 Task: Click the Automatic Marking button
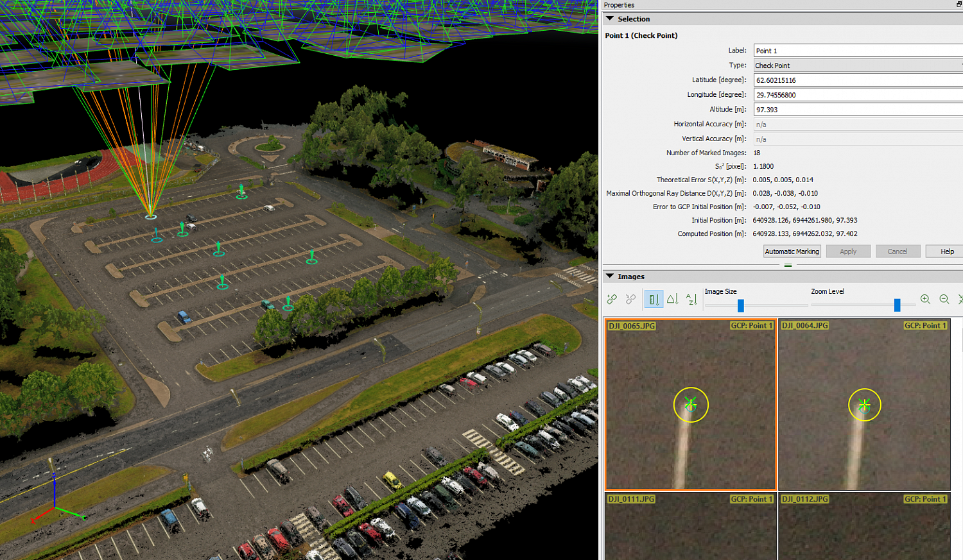792,251
